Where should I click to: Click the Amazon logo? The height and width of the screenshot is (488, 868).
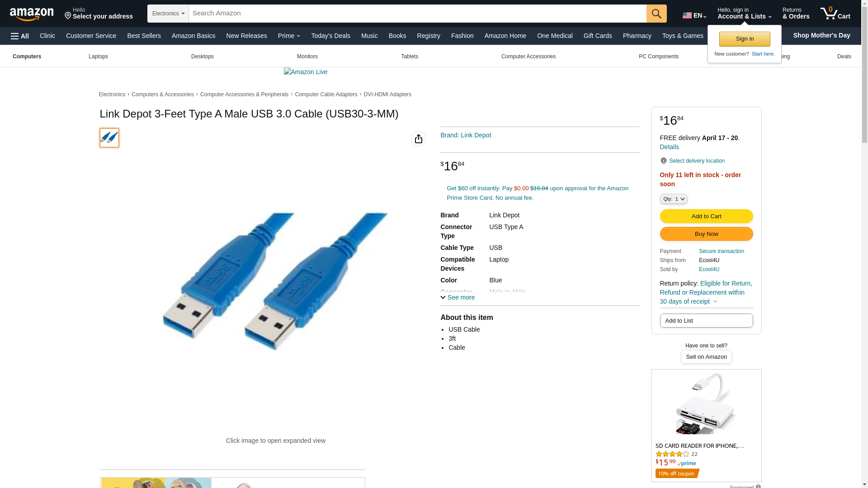tap(32, 14)
